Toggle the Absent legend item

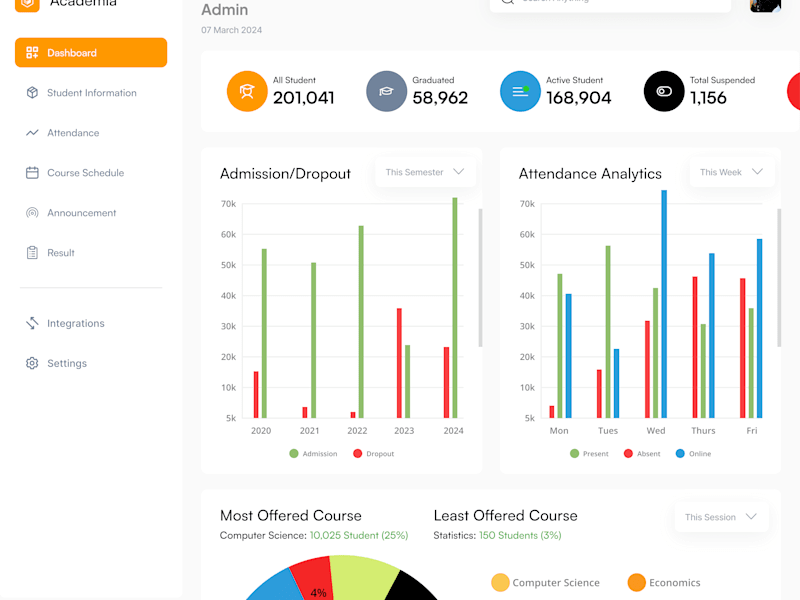click(x=642, y=454)
